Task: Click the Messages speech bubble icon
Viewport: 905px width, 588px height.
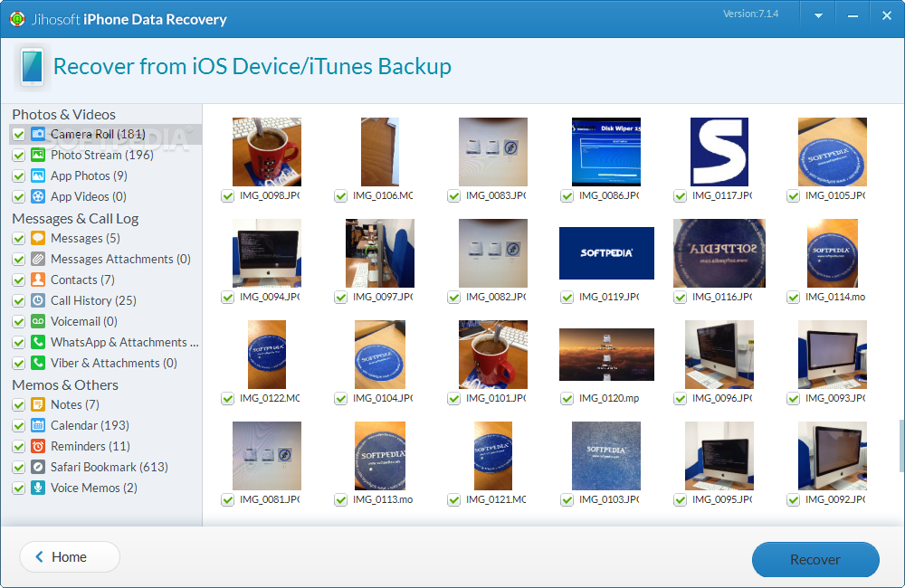Action: 38,238
